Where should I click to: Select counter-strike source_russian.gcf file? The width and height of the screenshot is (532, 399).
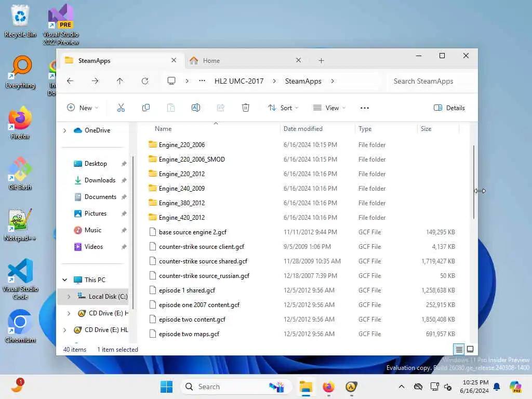click(x=204, y=276)
